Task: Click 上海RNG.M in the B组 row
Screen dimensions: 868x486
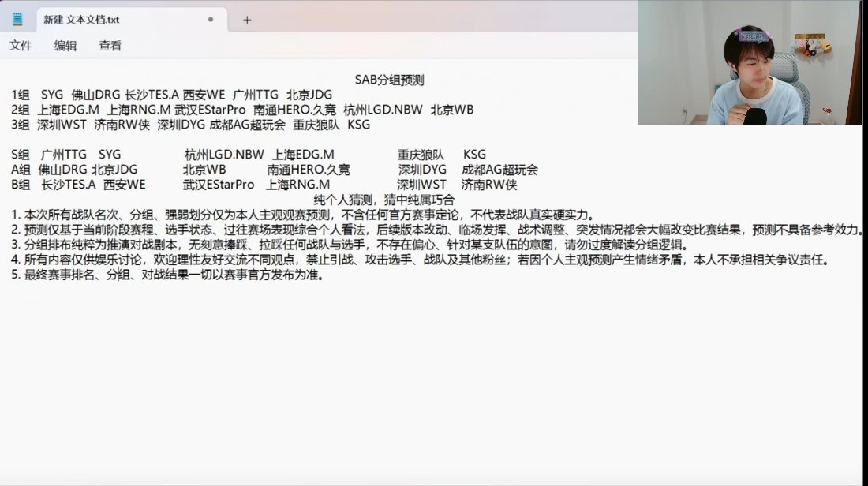Action: tap(297, 185)
